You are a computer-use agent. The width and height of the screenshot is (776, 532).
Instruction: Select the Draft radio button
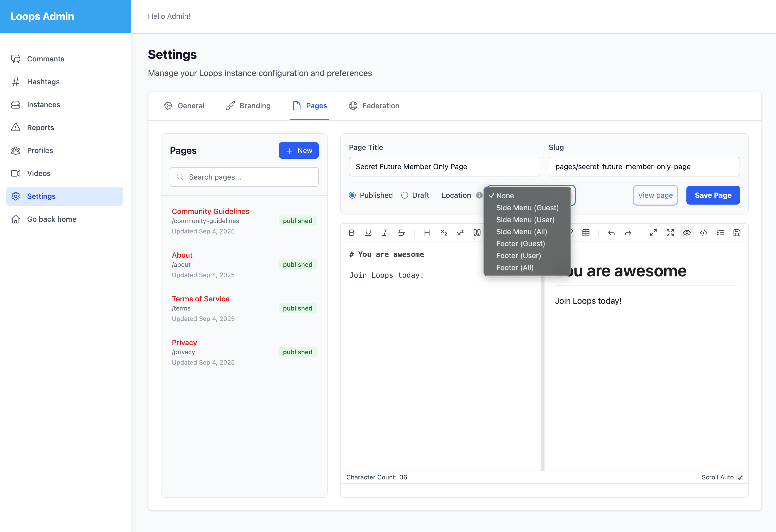click(405, 195)
